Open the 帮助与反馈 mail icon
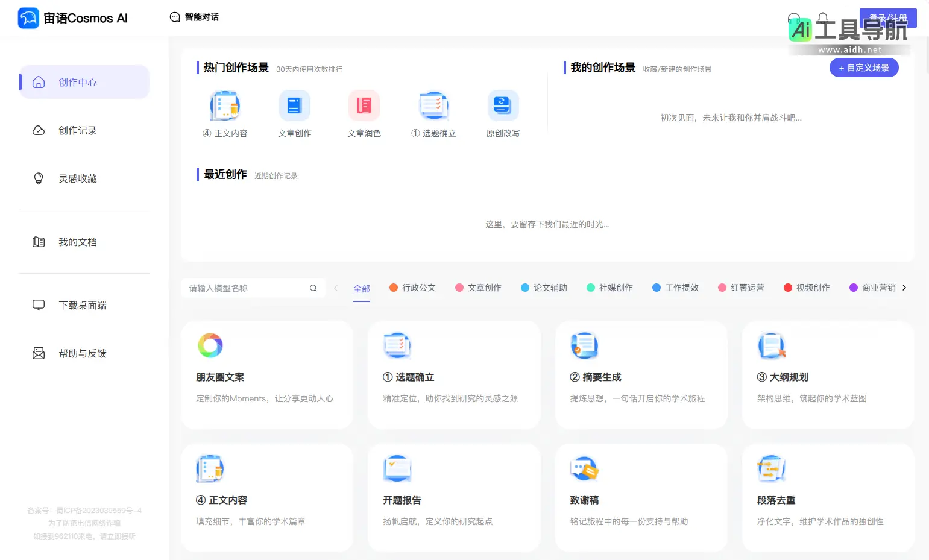This screenshot has width=929, height=560. pyautogui.click(x=38, y=353)
